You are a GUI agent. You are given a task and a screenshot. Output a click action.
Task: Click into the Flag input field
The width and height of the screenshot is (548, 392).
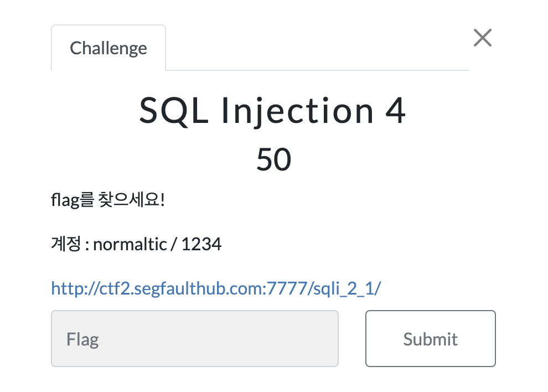point(195,338)
